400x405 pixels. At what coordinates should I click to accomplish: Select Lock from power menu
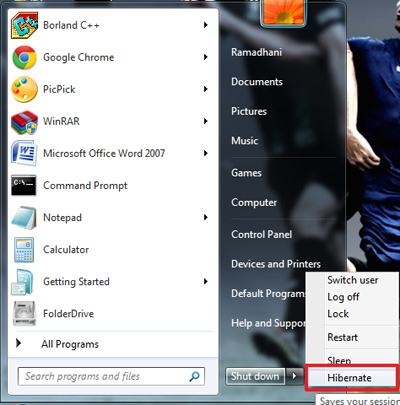click(x=338, y=314)
